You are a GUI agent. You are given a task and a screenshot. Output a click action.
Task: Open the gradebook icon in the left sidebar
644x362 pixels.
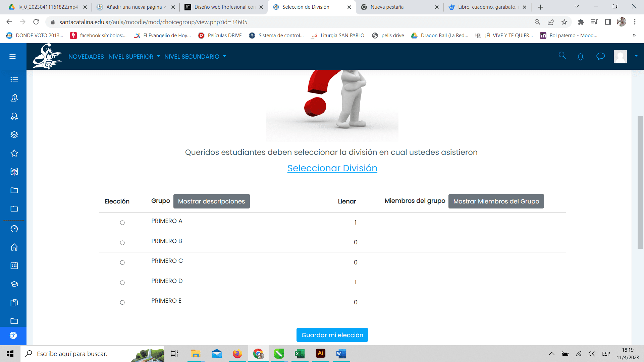tap(14, 172)
